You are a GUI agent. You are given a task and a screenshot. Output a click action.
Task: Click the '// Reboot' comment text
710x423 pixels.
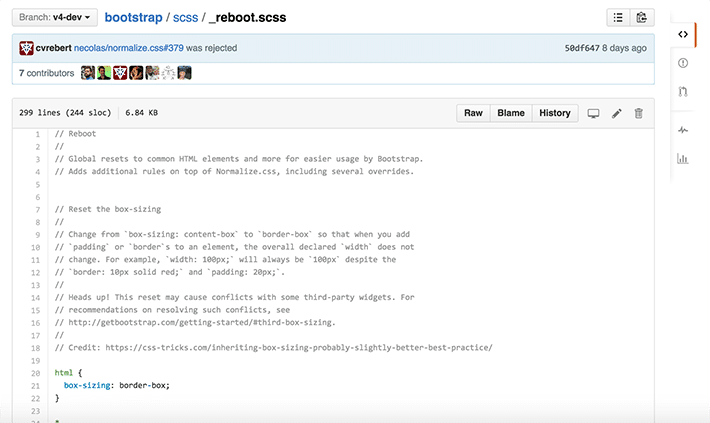pyautogui.click(x=75, y=134)
